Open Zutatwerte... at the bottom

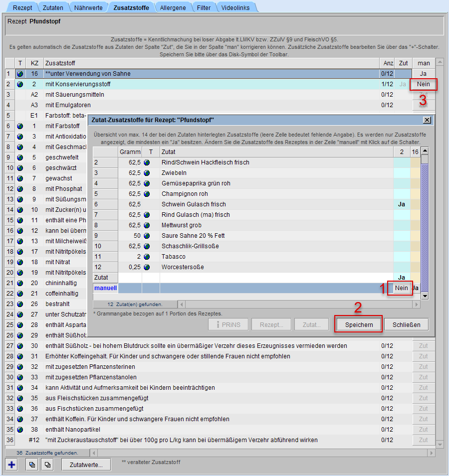86,464
